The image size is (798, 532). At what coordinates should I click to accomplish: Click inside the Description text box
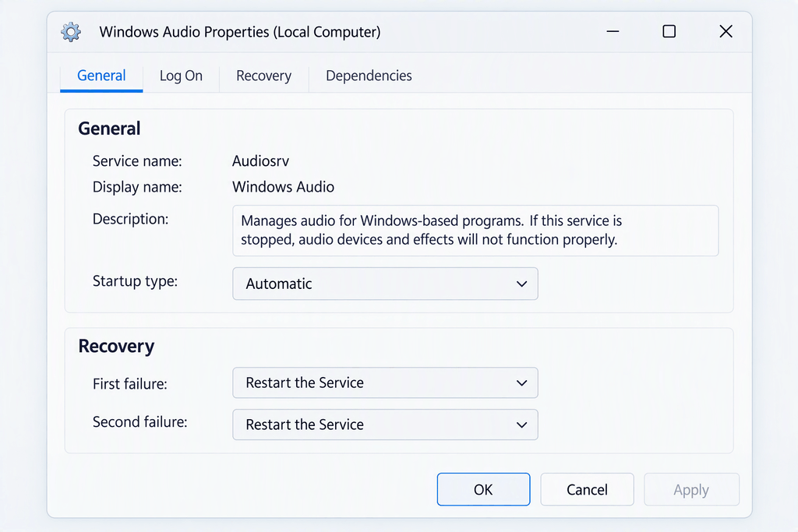(x=475, y=231)
